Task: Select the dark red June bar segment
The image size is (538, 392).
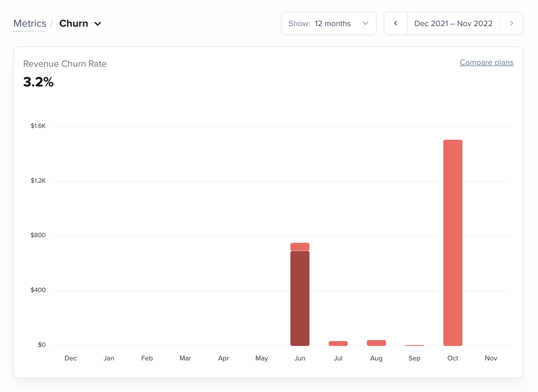Action: 300,298
